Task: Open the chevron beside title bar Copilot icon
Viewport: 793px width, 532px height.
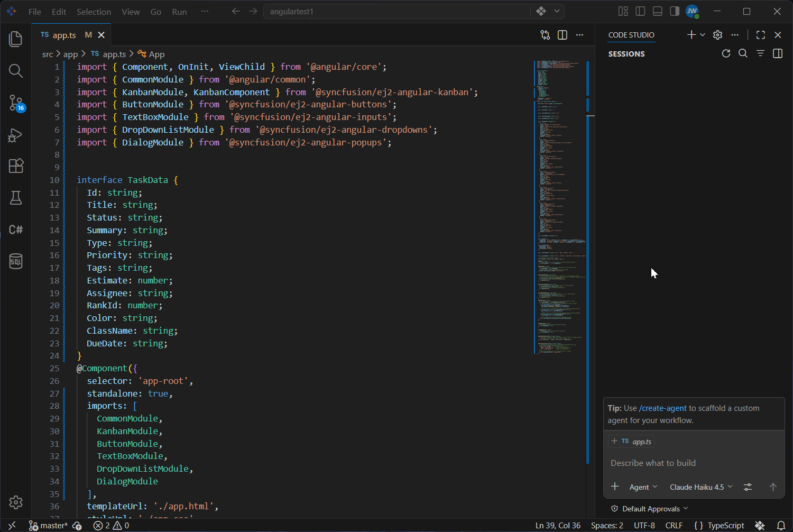Action: pos(557,11)
